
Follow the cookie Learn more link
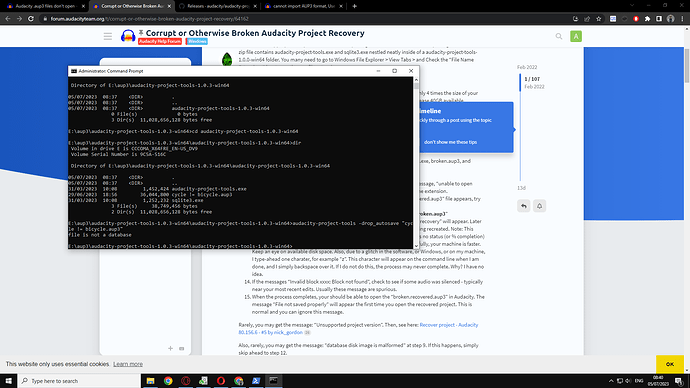click(x=128, y=364)
